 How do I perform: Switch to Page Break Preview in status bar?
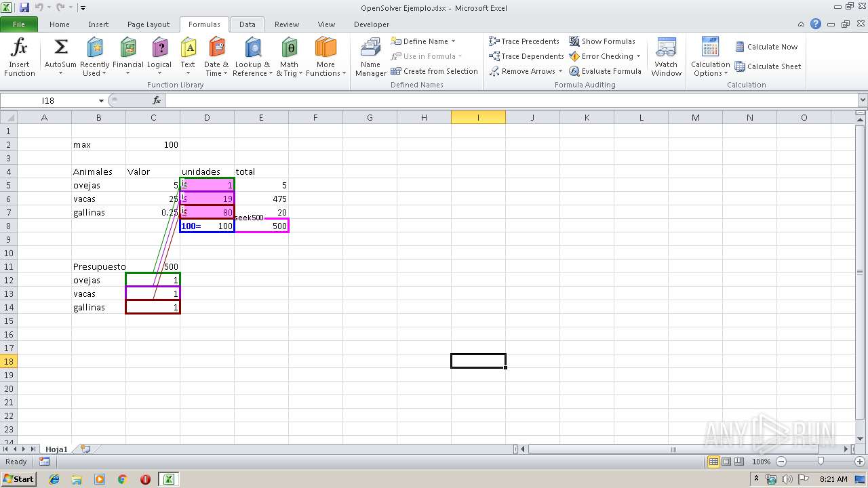(x=739, y=462)
